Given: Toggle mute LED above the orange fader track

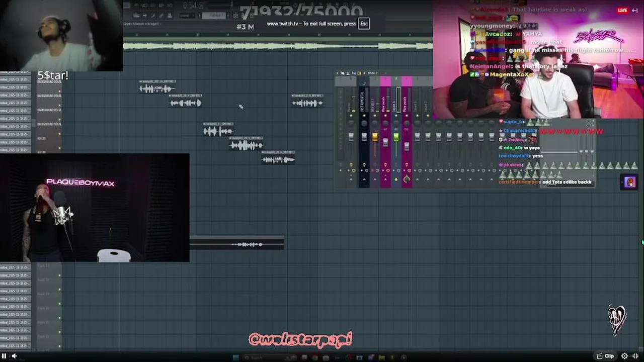Looking at the screenshot, I should tap(375, 116).
